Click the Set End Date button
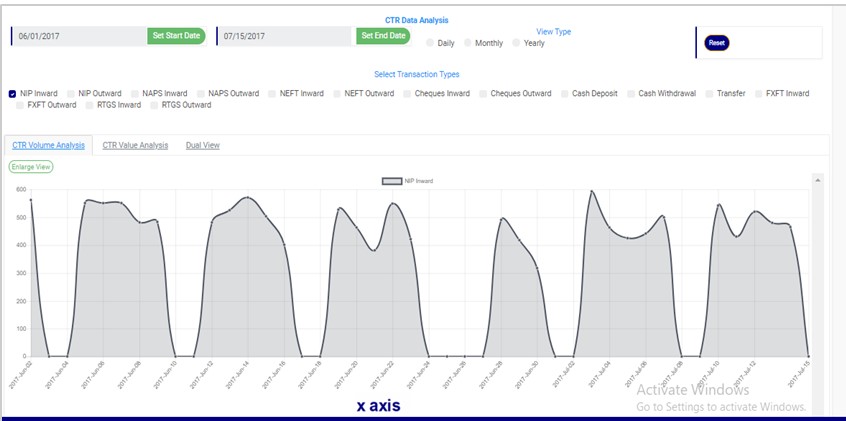 [x=383, y=36]
